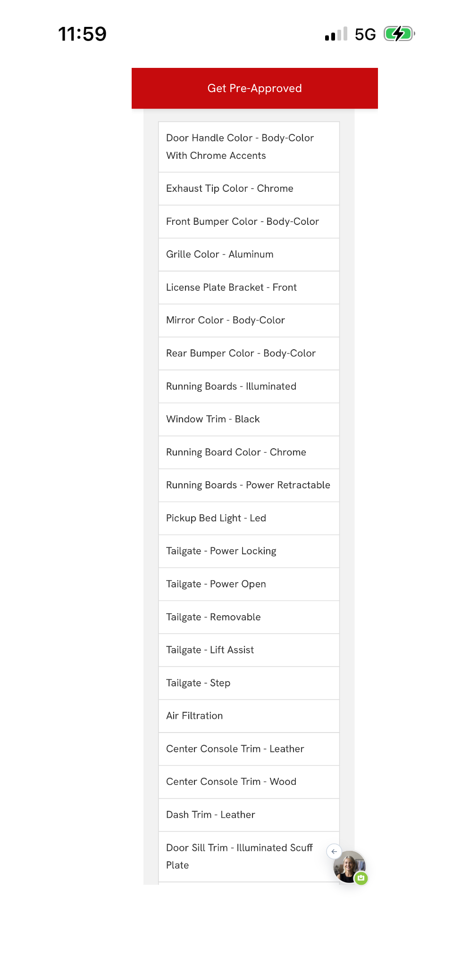Select Center Console Trim Wood row
The width and height of the screenshot is (453, 980).
249,782
